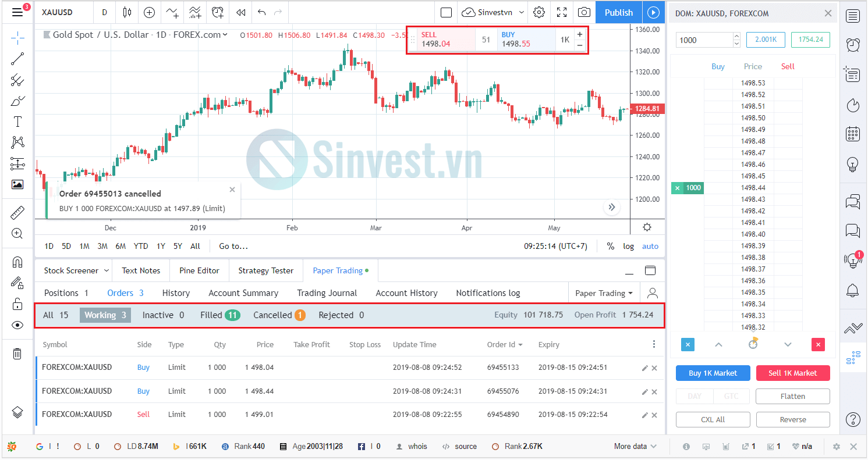The width and height of the screenshot is (868, 460).
Task: Toggle log scale on the chart
Action: coord(629,246)
